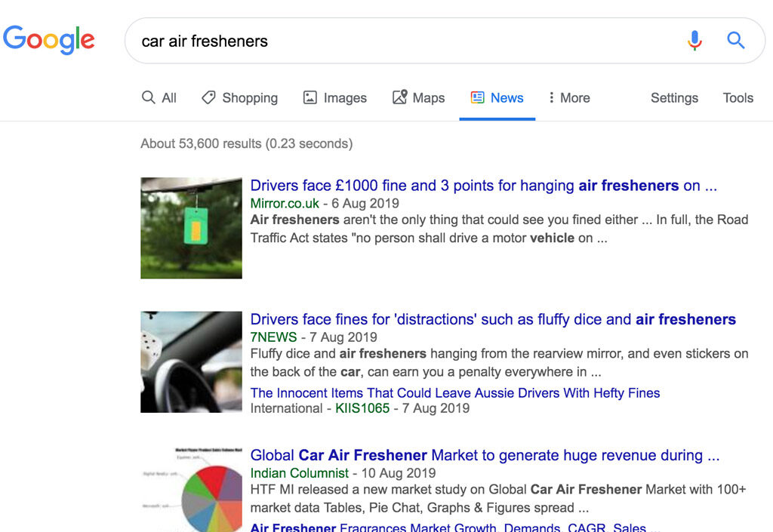Image resolution: width=773 pixels, height=532 pixels.
Task: Click the News newspaper icon
Action: tap(477, 97)
